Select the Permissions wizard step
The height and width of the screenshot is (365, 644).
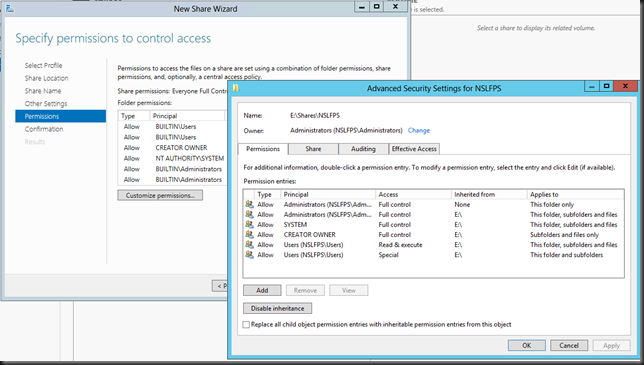60,116
